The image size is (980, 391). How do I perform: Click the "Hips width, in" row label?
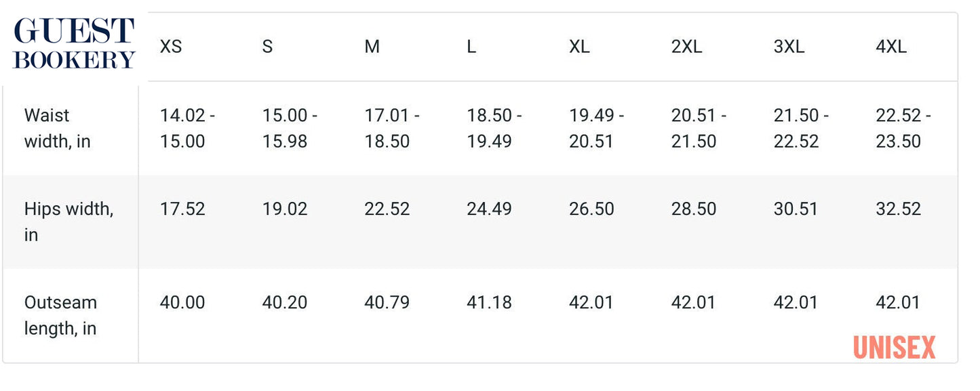68,222
